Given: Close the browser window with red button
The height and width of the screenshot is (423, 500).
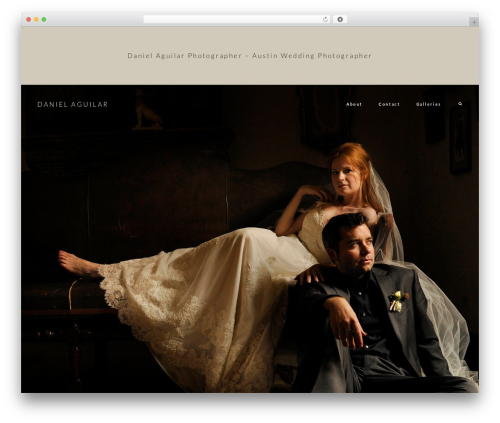Looking at the screenshot, I should [29, 20].
